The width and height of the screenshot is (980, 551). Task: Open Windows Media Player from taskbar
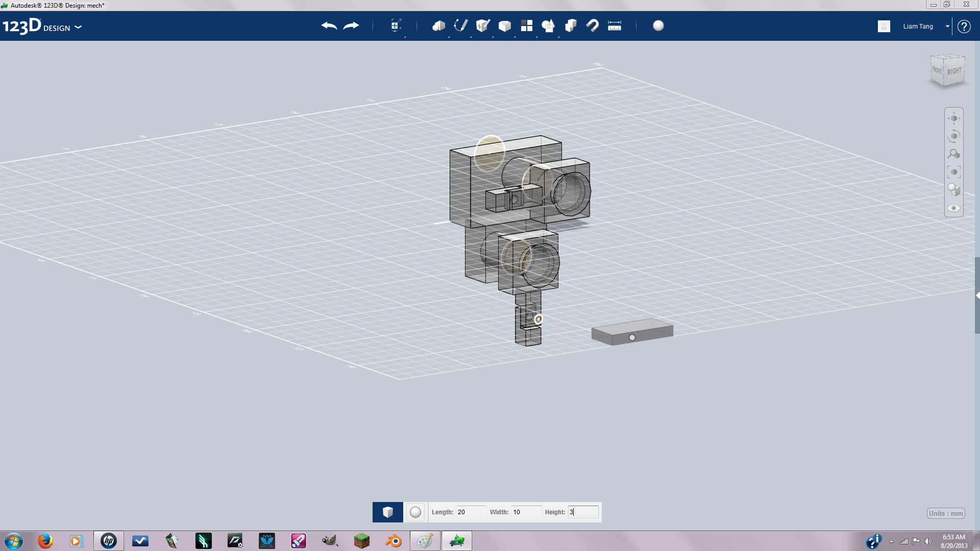coord(77,541)
